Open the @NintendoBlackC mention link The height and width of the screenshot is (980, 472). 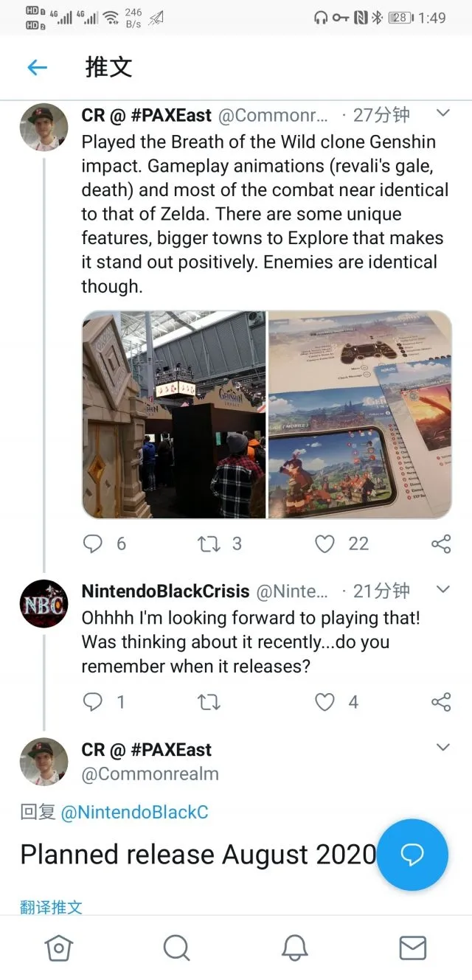tap(134, 812)
